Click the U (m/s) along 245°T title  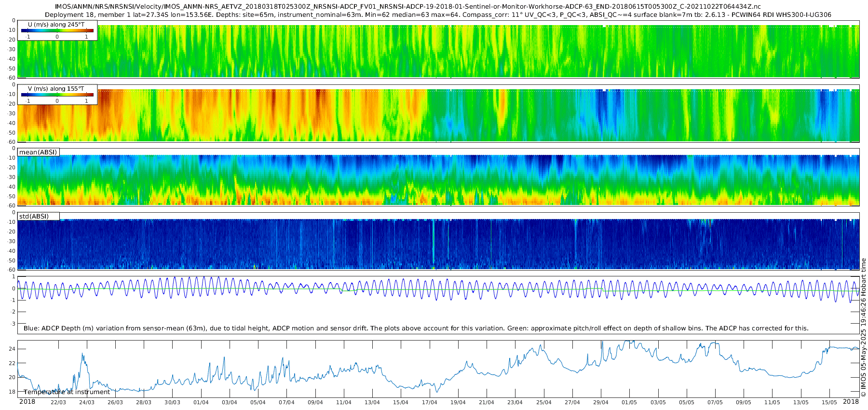(x=56, y=25)
